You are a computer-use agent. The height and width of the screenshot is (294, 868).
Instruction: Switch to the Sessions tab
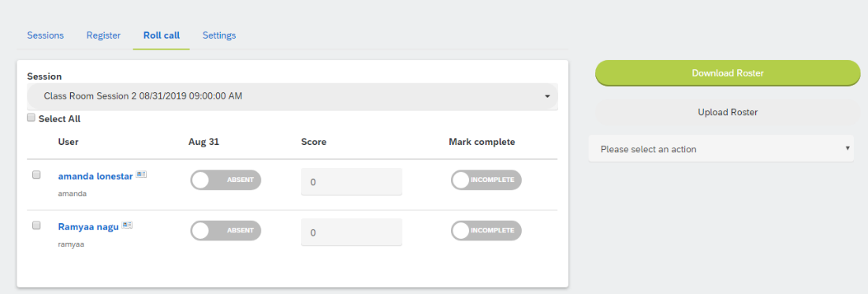(x=46, y=35)
